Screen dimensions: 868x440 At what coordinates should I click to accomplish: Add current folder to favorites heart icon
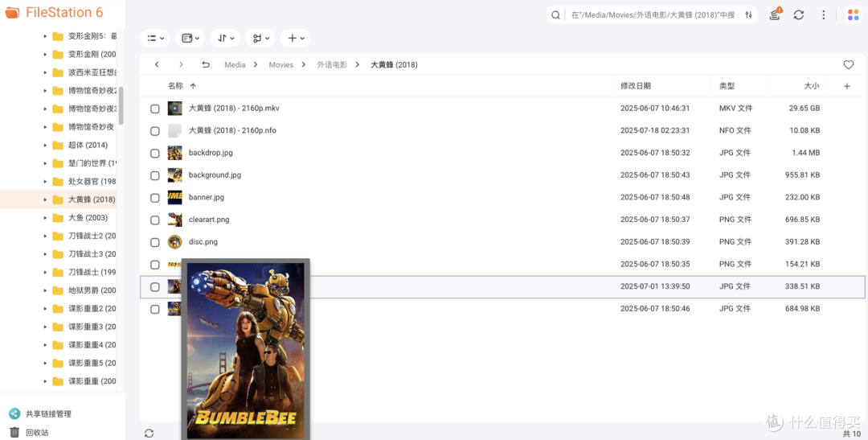pos(848,65)
